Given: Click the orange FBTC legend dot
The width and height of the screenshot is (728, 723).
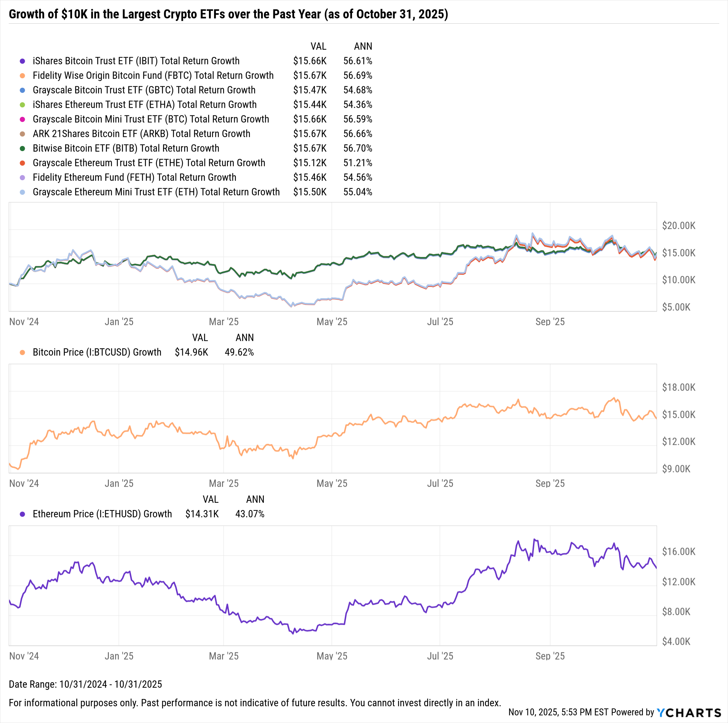Looking at the screenshot, I should coord(22,76).
